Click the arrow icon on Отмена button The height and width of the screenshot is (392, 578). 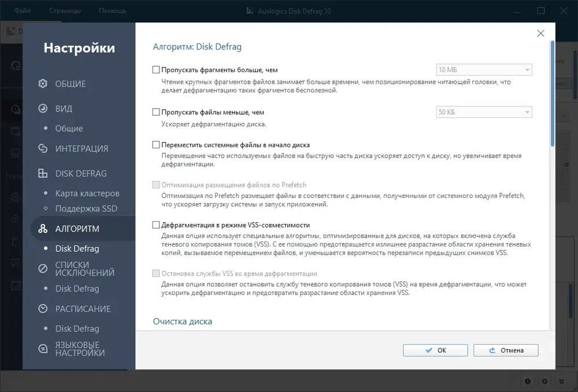coord(492,350)
